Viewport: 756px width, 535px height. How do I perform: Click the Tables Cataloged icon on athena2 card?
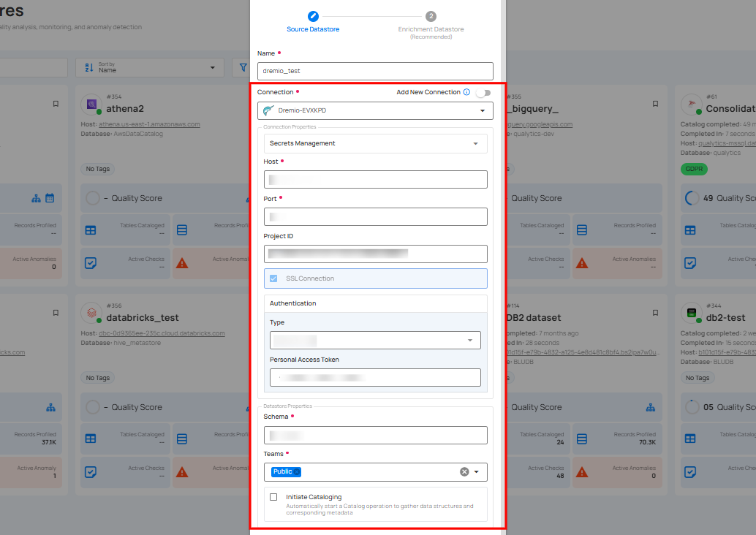pyautogui.click(x=91, y=229)
